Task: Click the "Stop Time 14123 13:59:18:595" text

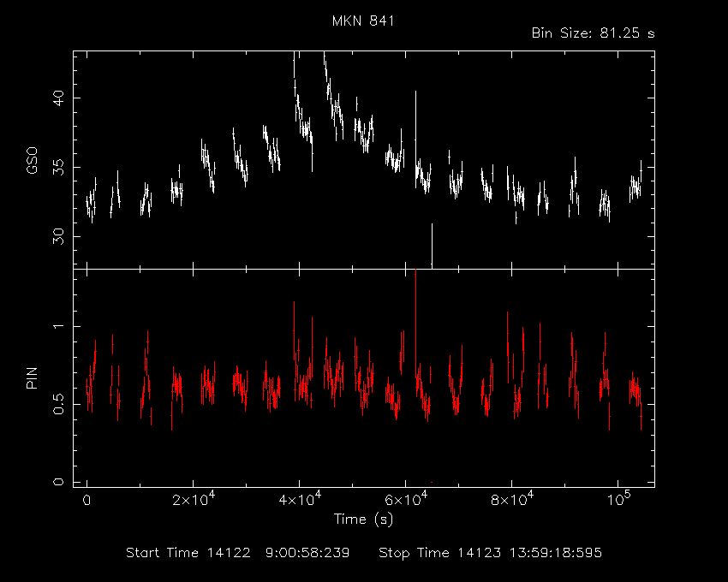Action: (x=490, y=553)
